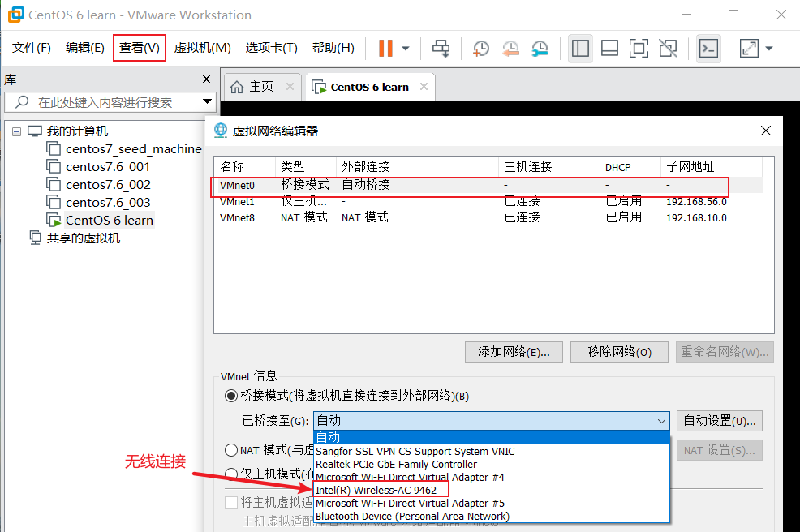Viewport: 800px width, 532px height.
Task: Choose Microsoft Wi-Fi Direct Virtual Adapter #5
Action: click(x=492, y=504)
